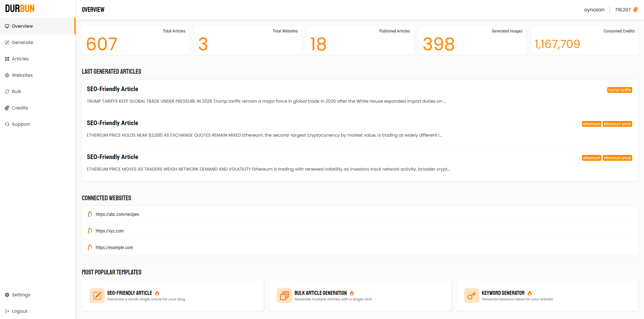644x319 pixels.
Task: Click the Total Articles stat card
Action: pos(135,41)
